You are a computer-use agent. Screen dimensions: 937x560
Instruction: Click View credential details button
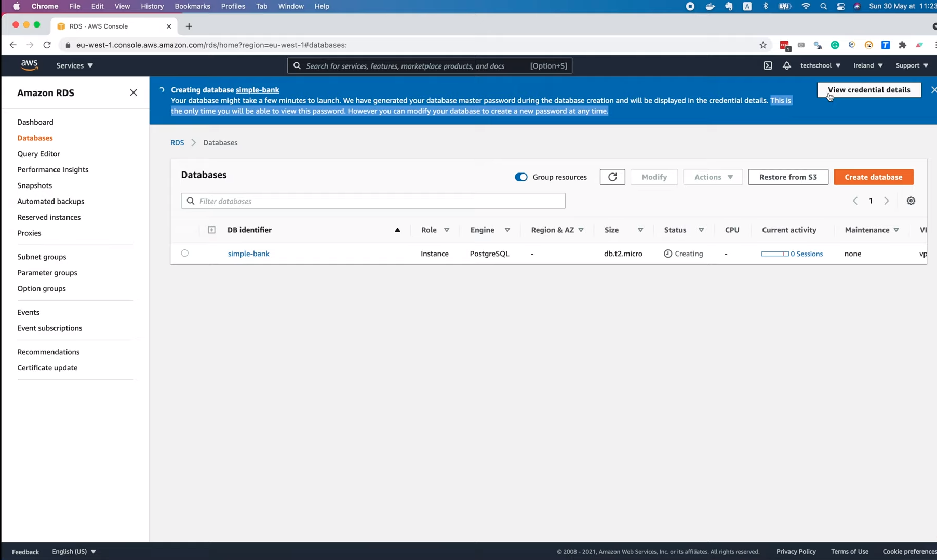tap(869, 90)
